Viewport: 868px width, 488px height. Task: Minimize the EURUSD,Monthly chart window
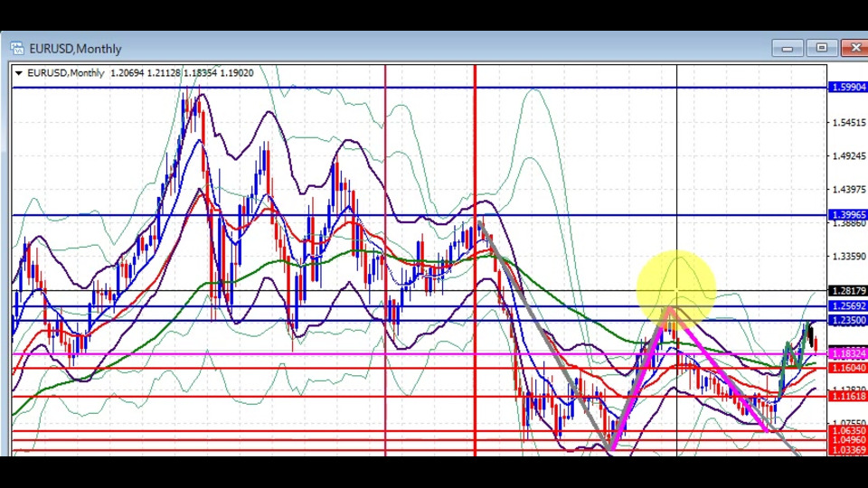[788, 48]
